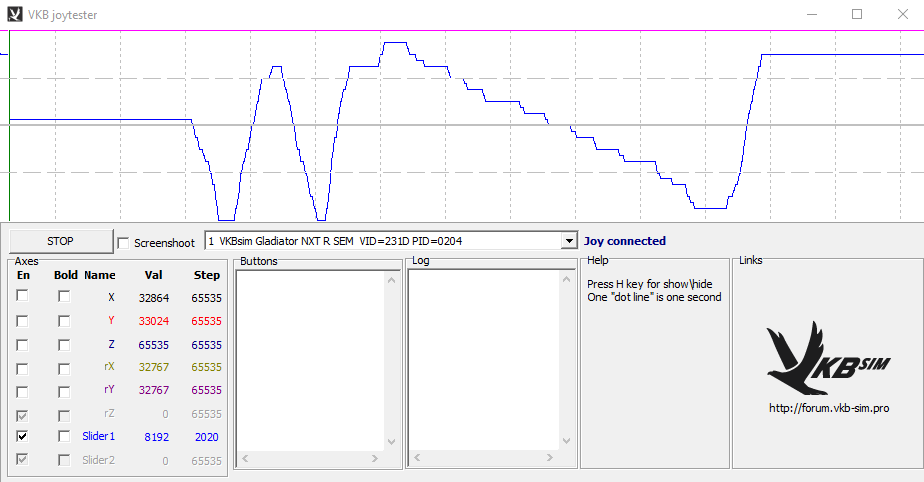Open the forum.vkb-sim.pro link

[x=828, y=408]
